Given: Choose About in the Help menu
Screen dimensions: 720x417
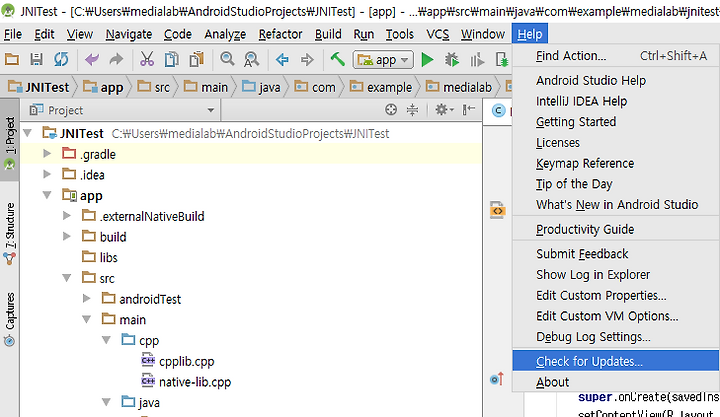Looking at the screenshot, I should click(615, 382).
